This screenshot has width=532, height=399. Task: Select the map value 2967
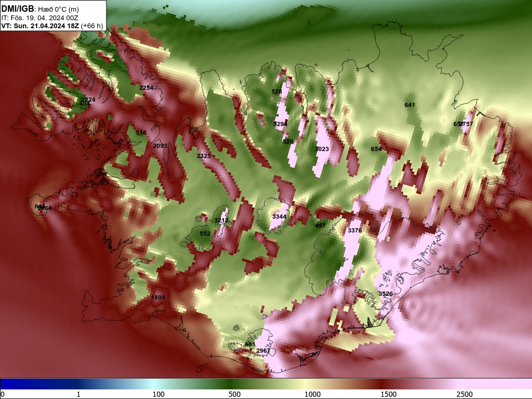[x=263, y=351]
